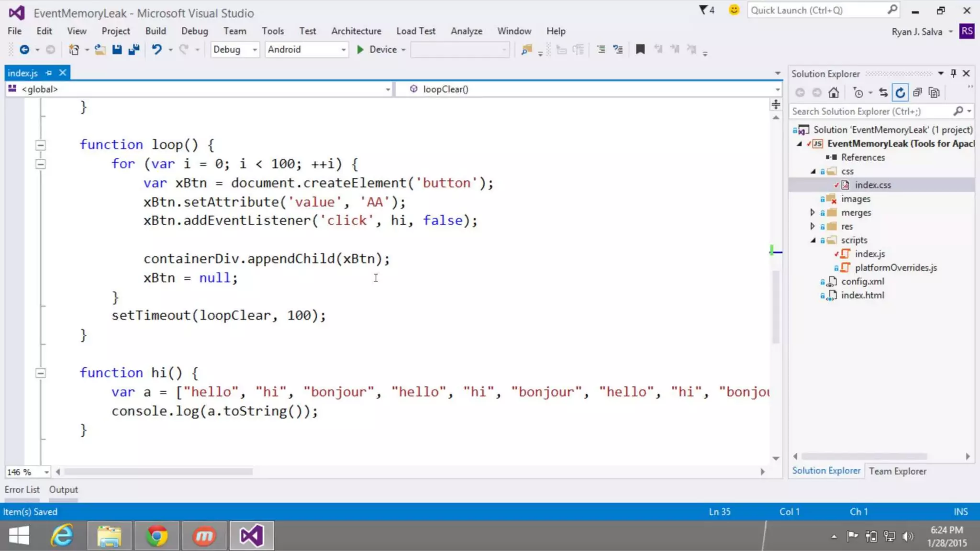This screenshot has height=551, width=980.
Task: Open the Android platform dropdown
Action: click(306, 49)
